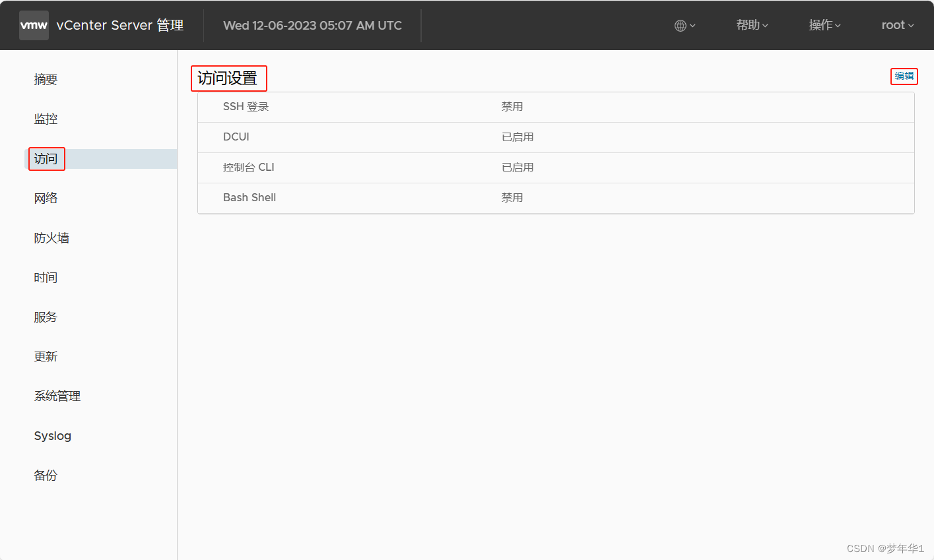Open the 防火墙 firewall page
The width and height of the screenshot is (934, 560).
[x=51, y=237]
